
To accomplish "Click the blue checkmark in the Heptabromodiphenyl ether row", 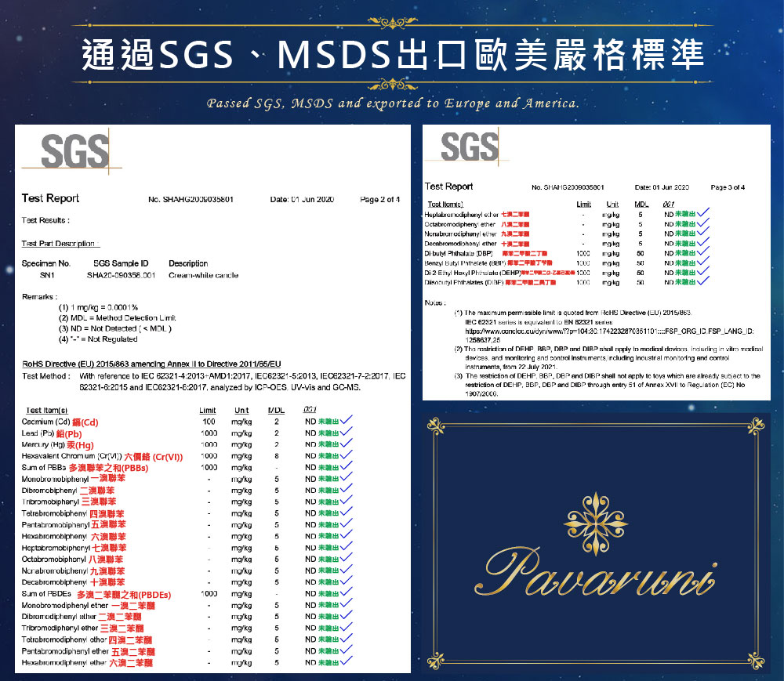I will coord(703,213).
